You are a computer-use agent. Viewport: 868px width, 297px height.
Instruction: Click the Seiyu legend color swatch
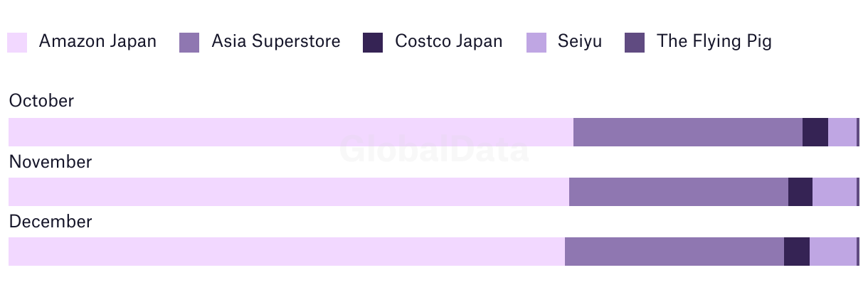point(536,43)
